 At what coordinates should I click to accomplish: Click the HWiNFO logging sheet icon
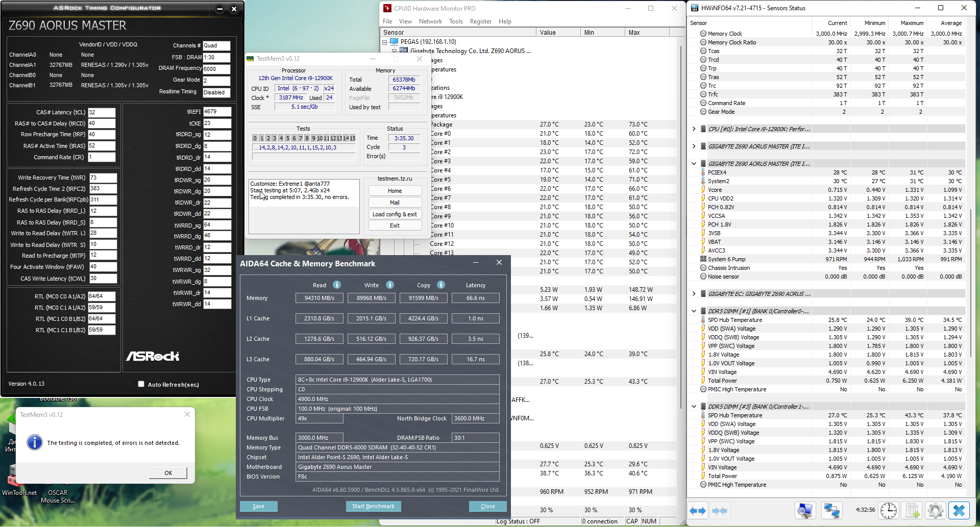[912, 511]
